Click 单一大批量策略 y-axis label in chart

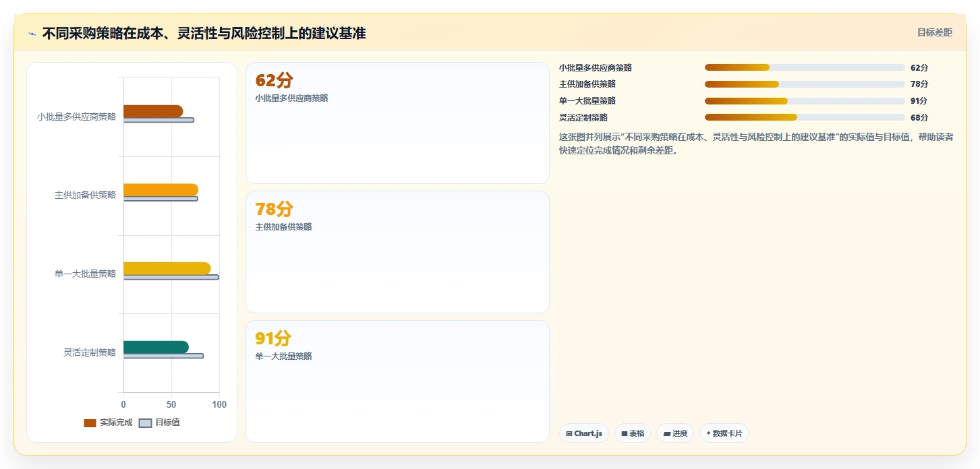coord(85,274)
